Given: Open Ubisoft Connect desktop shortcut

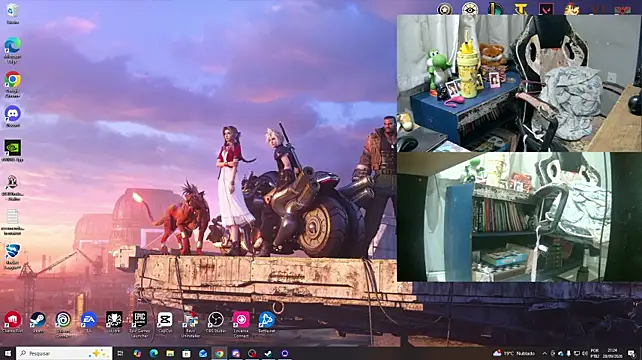Looking at the screenshot, I should (63, 324).
